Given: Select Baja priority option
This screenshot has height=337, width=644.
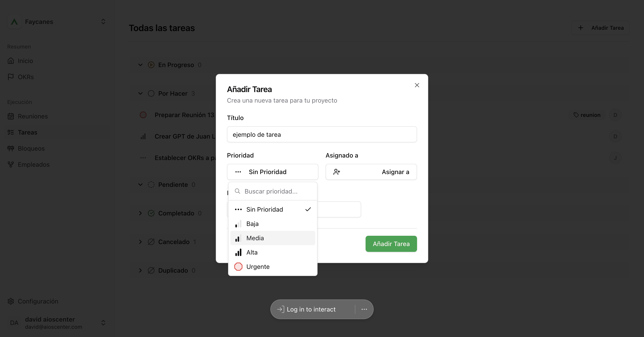Looking at the screenshot, I should click(x=273, y=223).
